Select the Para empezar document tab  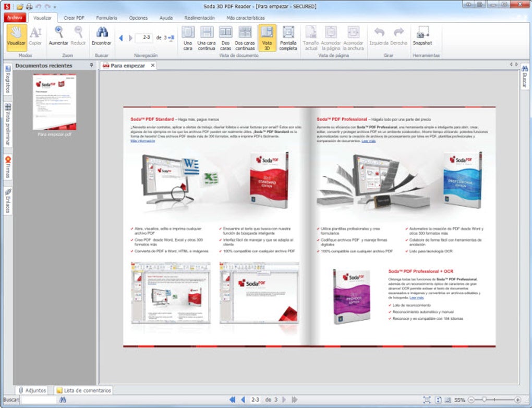(128, 66)
